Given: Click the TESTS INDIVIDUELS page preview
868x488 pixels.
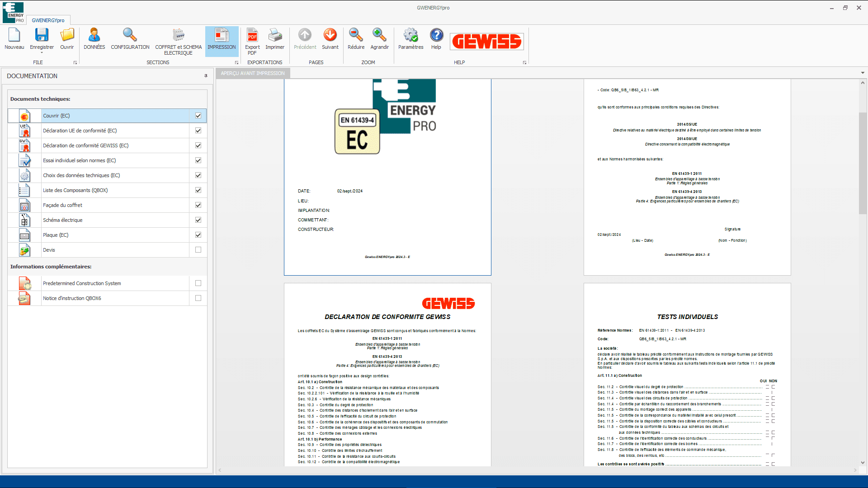Looking at the screenshot, I should [687, 375].
